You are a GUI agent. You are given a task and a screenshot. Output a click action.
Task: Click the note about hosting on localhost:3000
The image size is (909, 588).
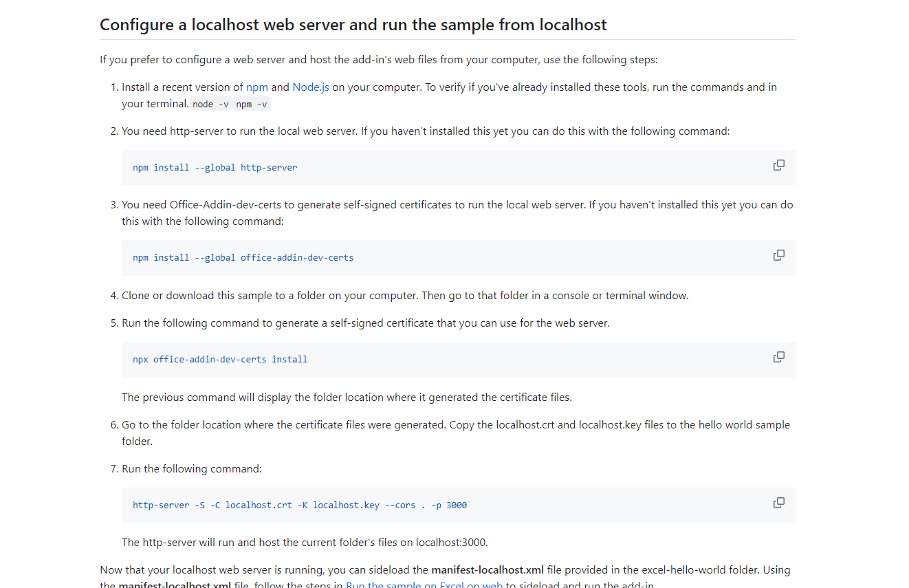tap(305, 542)
